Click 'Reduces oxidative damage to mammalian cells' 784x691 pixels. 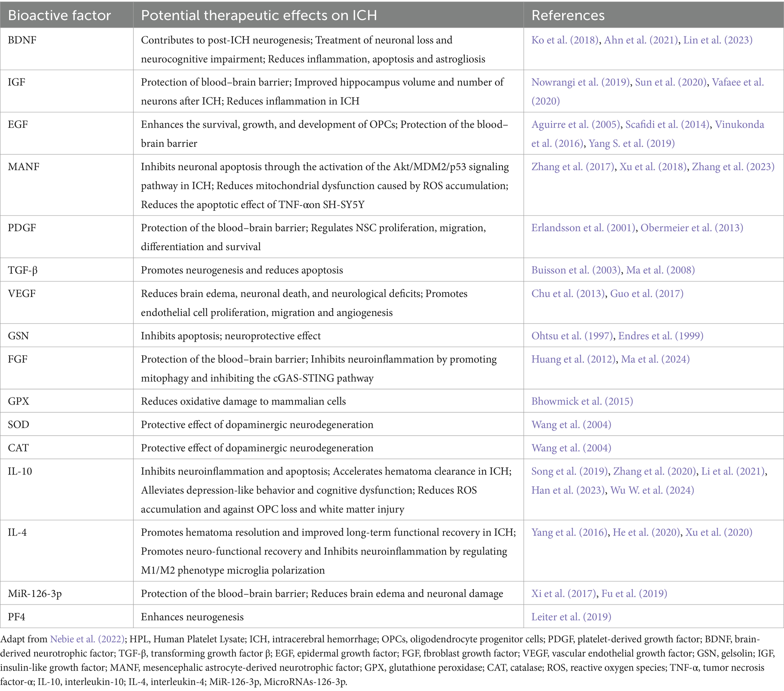243,402
